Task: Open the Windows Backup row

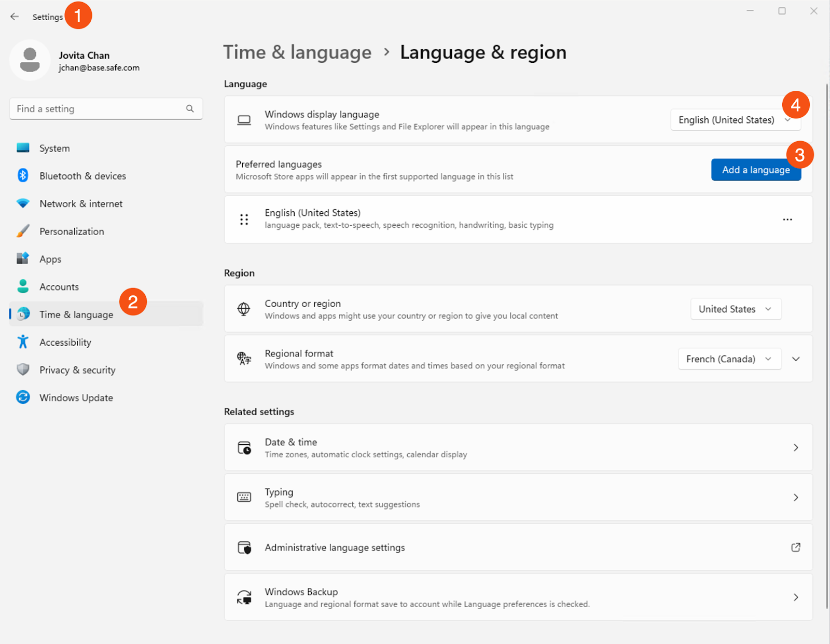Action: pos(518,597)
